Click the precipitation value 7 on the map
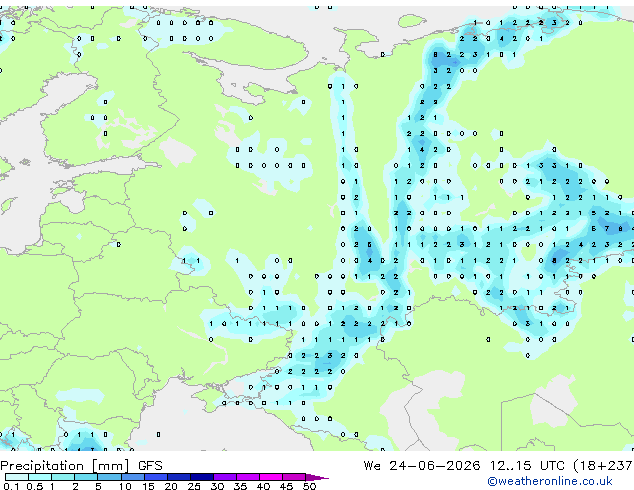This screenshot has height=490, width=634. (607, 229)
